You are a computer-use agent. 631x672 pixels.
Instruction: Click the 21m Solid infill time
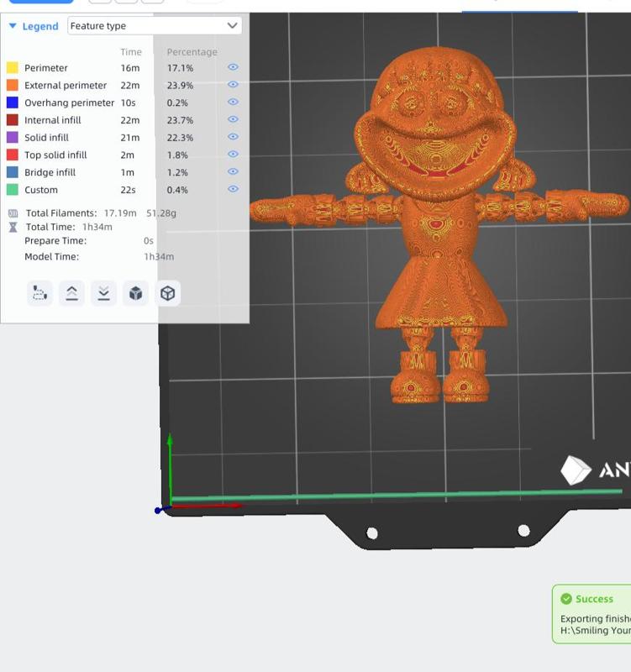pos(130,138)
